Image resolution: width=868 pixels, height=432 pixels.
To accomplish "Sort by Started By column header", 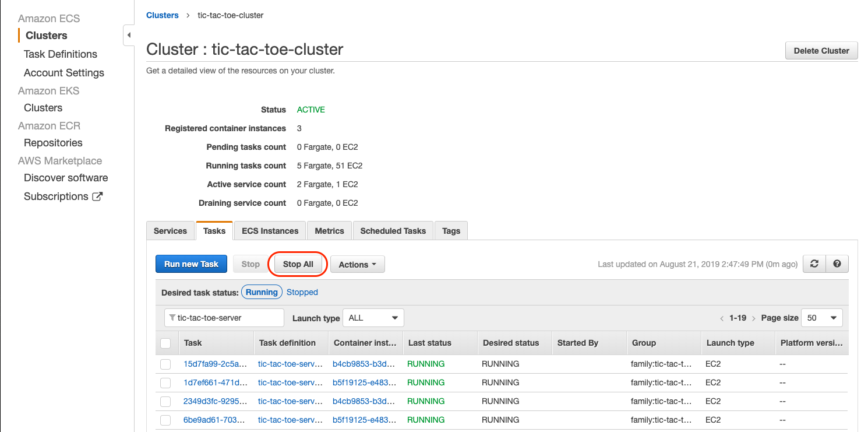I will click(x=590, y=343).
